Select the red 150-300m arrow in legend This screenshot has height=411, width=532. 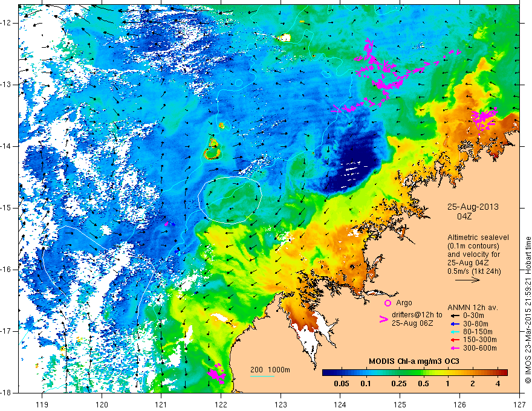coord(455,340)
